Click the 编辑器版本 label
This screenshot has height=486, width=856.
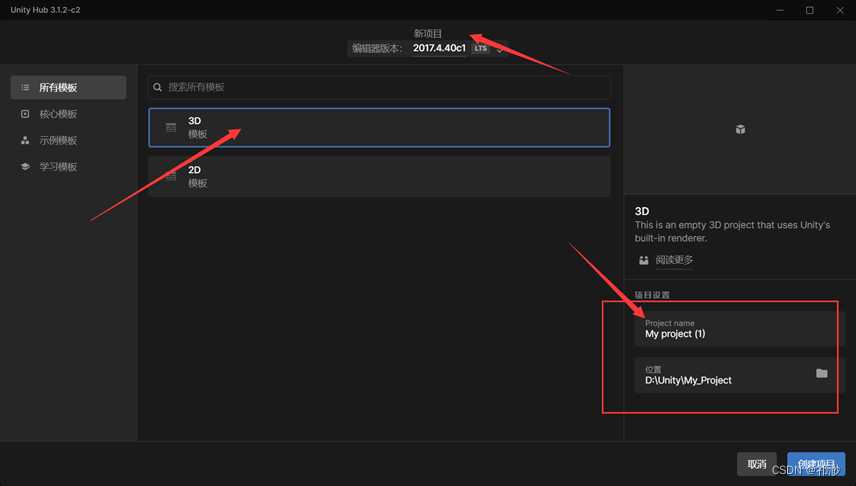pos(377,49)
